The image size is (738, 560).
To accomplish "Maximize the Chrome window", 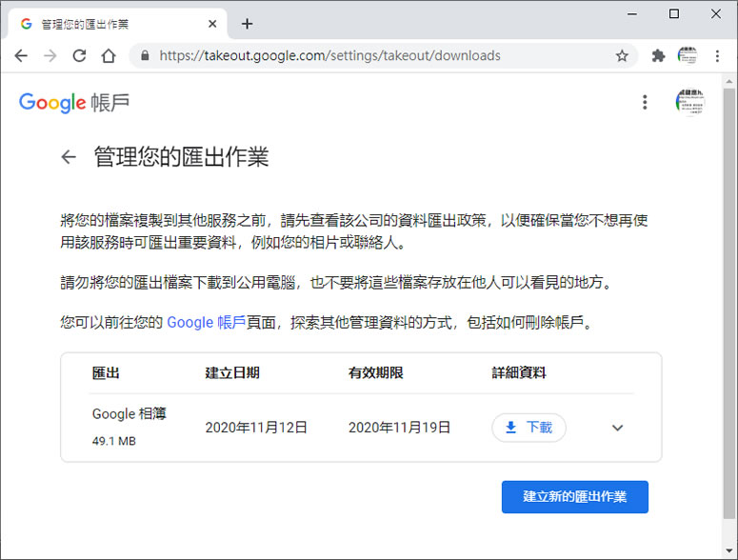I will (x=674, y=14).
